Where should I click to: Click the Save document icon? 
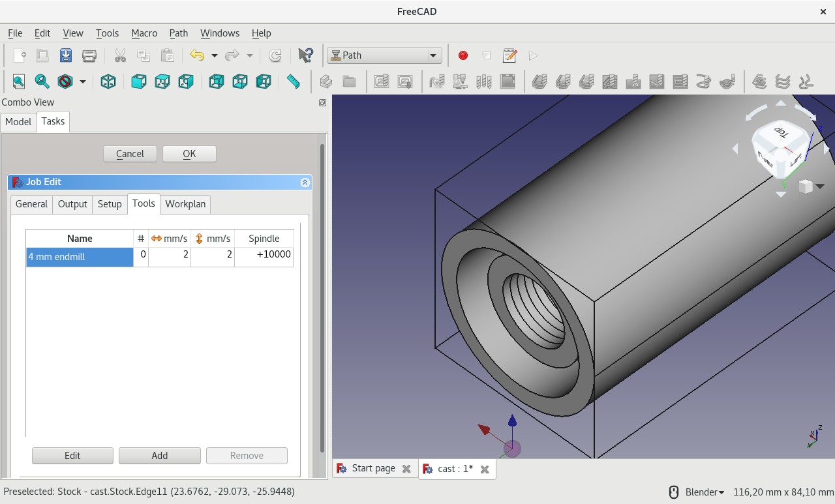(66, 55)
